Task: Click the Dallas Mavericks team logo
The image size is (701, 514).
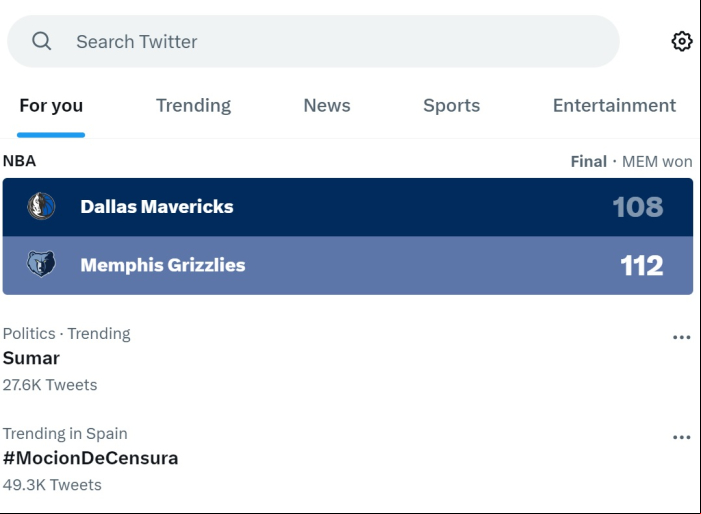Action: click(41, 206)
